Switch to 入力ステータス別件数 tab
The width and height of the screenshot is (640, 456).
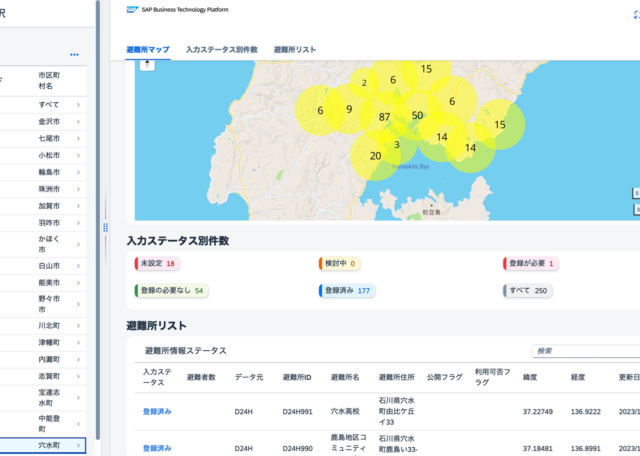tap(221, 49)
